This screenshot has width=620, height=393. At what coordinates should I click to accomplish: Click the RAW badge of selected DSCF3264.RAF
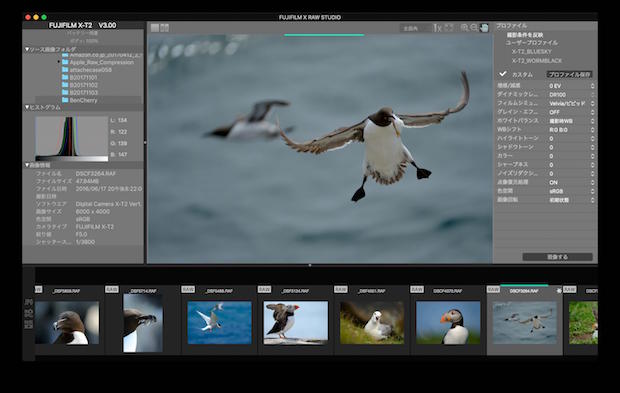493,289
